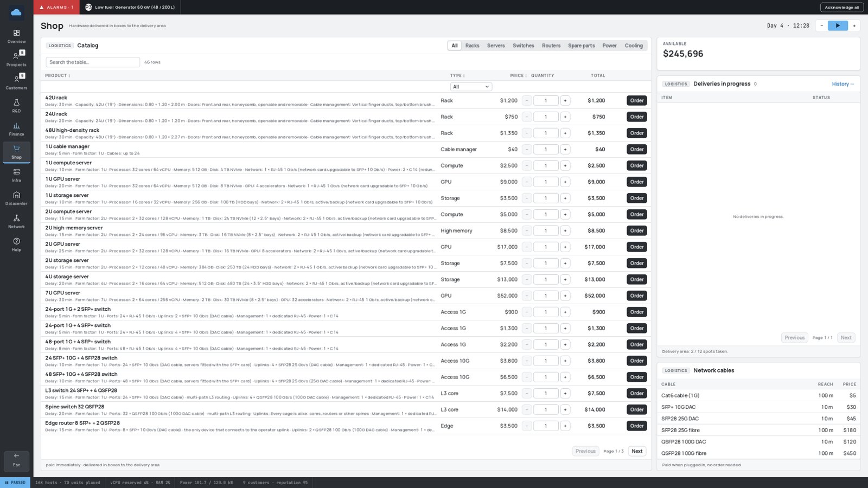Order the Edge router 8 SFP+
868x488 pixels.
tap(637, 426)
